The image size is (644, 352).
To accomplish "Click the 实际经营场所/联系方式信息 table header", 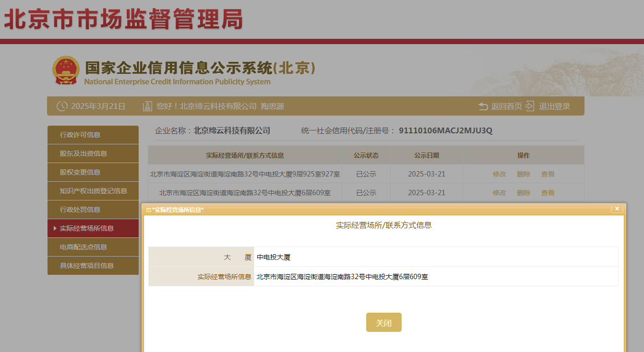I will [245, 155].
